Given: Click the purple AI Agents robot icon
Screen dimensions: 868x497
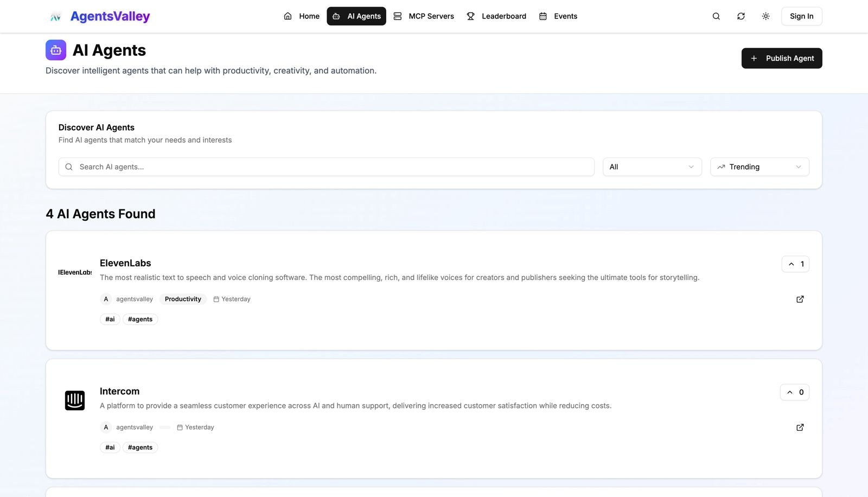Looking at the screenshot, I should point(56,50).
